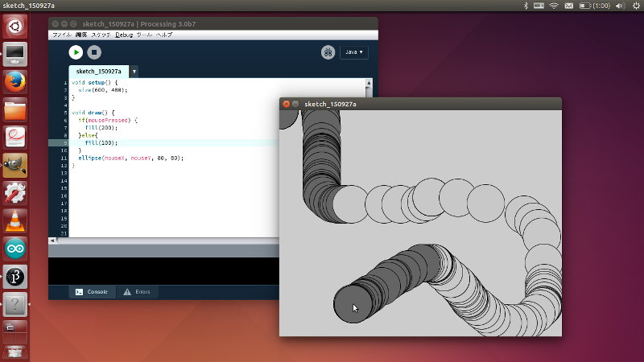Open the workspace switcher in launcher
This screenshot has width=644, height=362.
tap(14, 331)
